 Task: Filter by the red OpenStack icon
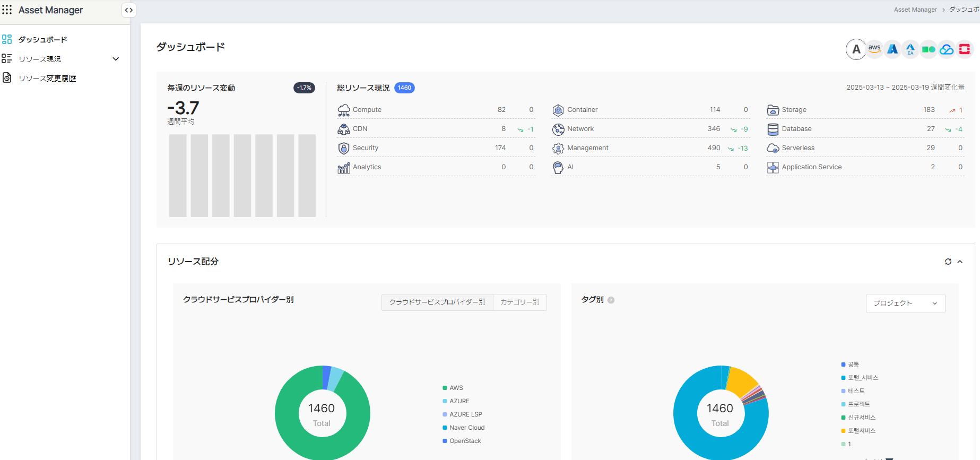point(965,49)
